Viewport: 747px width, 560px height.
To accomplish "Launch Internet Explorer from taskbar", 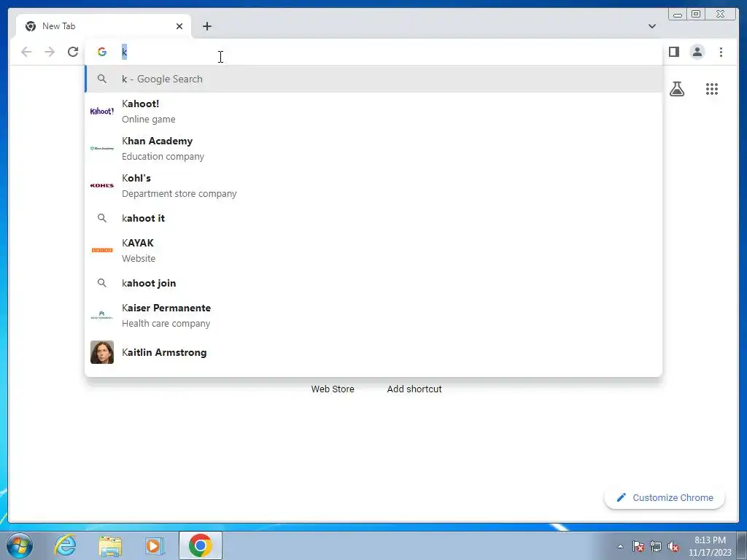I will click(65, 545).
